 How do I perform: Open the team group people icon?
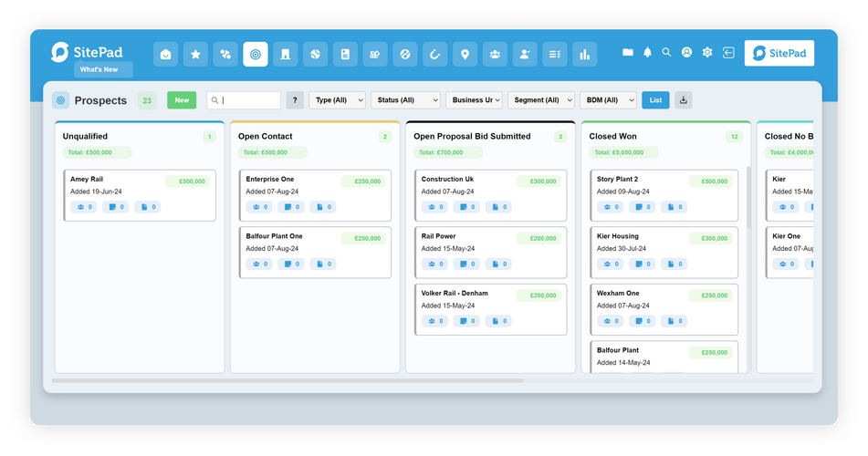pyautogui.click(x=495, y=55)
